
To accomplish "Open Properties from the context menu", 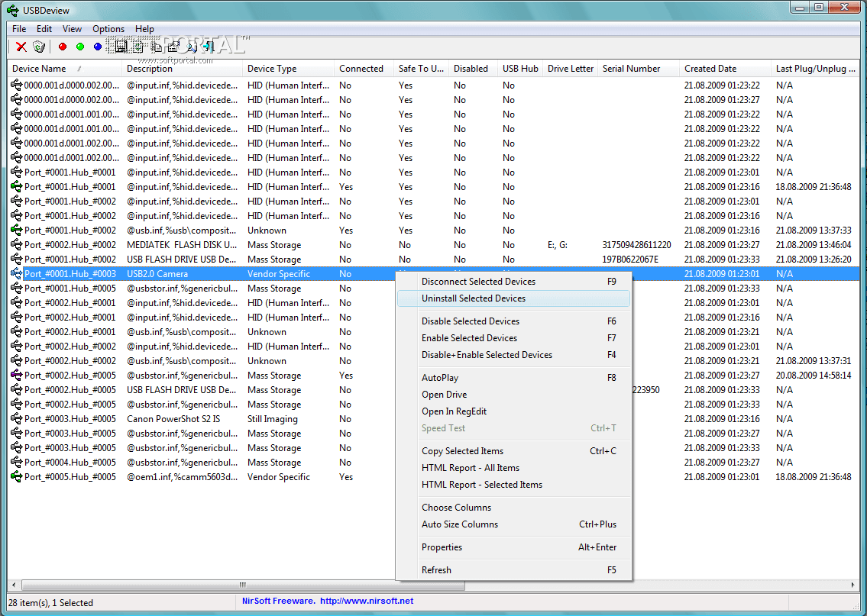I will pos(513,547).
